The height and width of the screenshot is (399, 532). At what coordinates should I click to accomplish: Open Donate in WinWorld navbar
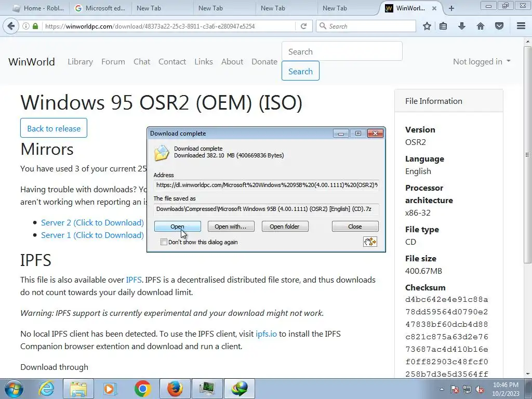tap(264, 61)
